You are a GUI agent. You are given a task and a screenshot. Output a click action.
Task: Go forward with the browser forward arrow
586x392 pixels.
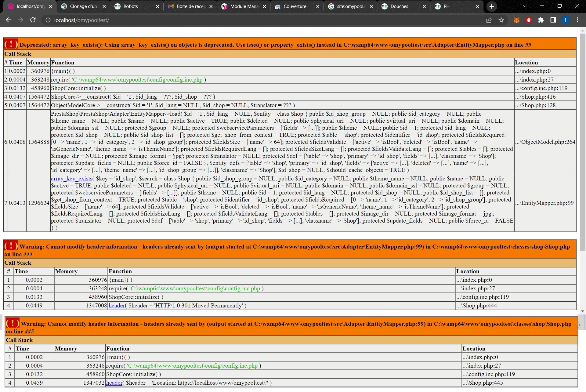(20, 20)
